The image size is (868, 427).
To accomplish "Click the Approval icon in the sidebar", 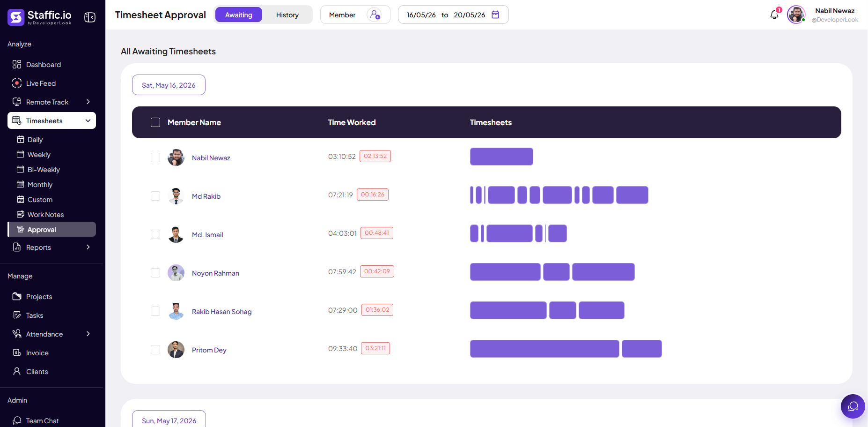I will (21, 229).
